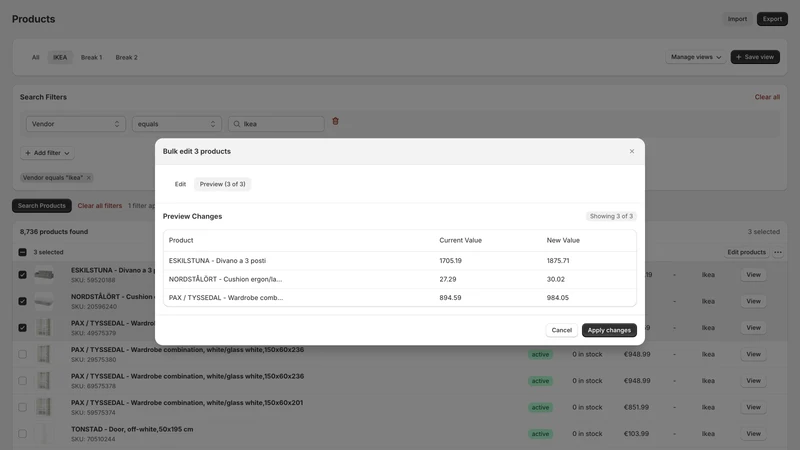Uncheck the ESKILSTUNA product checkbox

pos(22,274)
